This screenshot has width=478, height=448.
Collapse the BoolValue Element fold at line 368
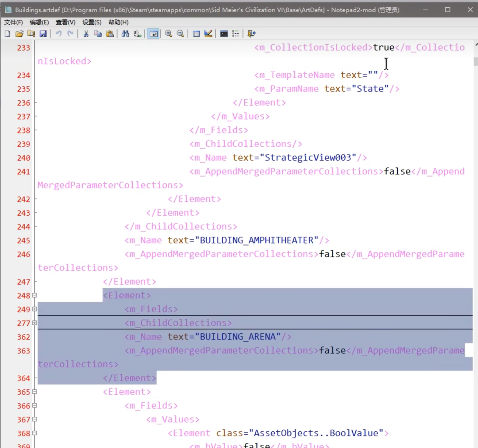point(35,433)
